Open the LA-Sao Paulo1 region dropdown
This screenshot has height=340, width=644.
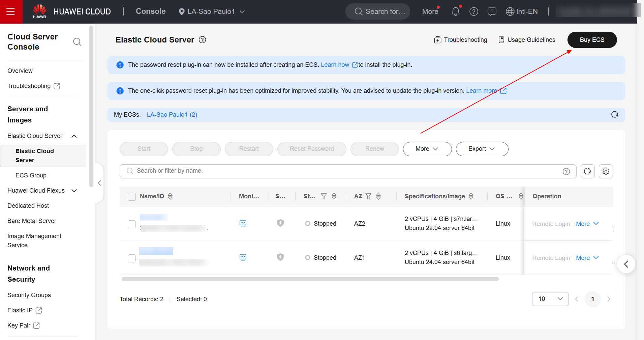tap(212, 12)
